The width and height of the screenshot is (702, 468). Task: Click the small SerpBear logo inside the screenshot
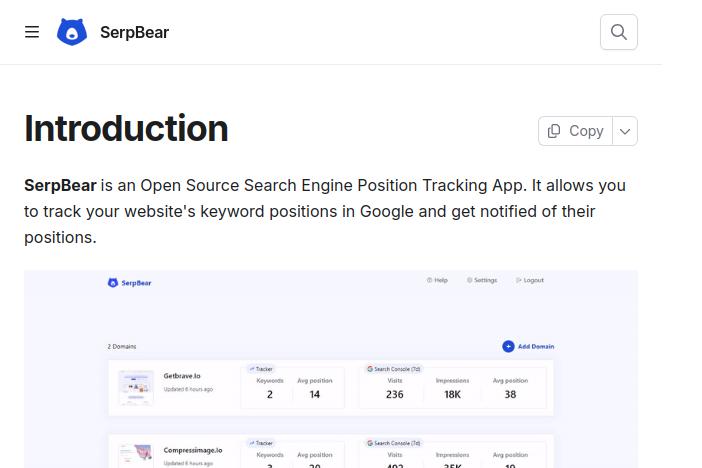(113, 283)
